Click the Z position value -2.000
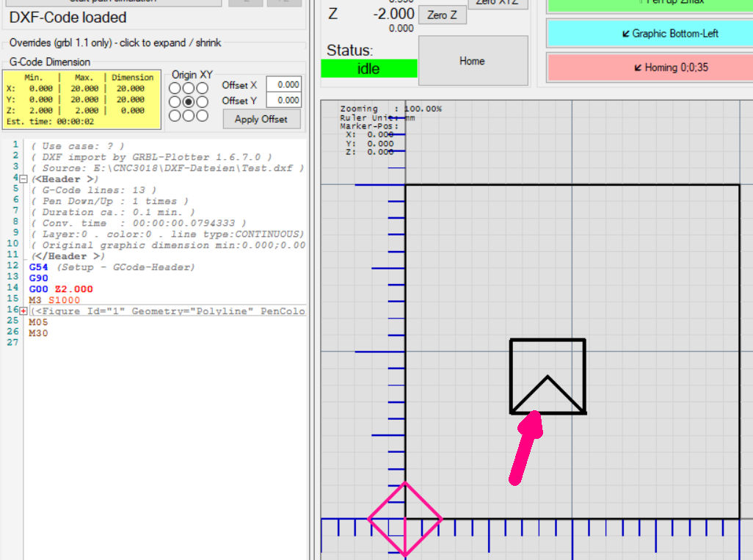 (393, 14)
